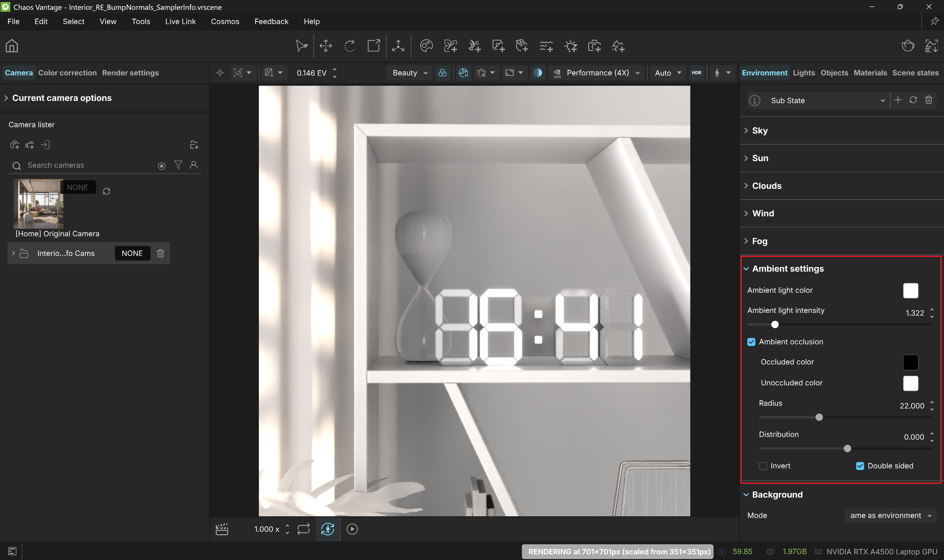The image size is (944, 560).
Task: Open the Cosmos menu
Action: coord(225,22)
